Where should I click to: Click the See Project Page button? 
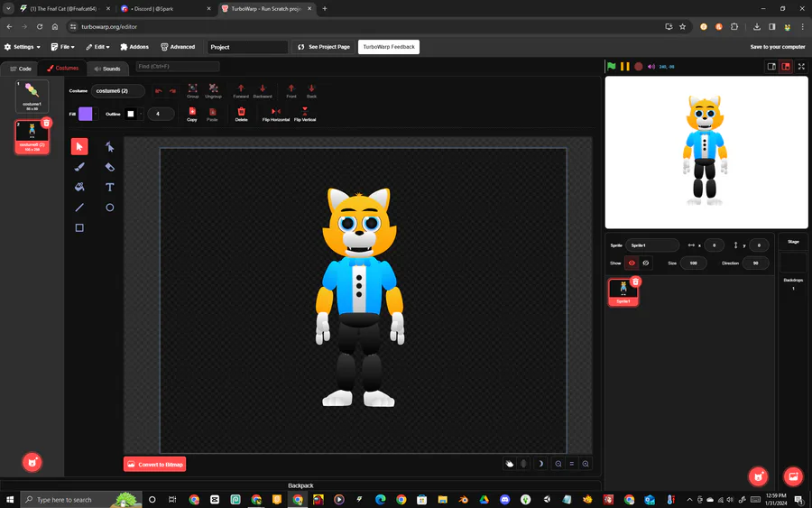[324, 47]
